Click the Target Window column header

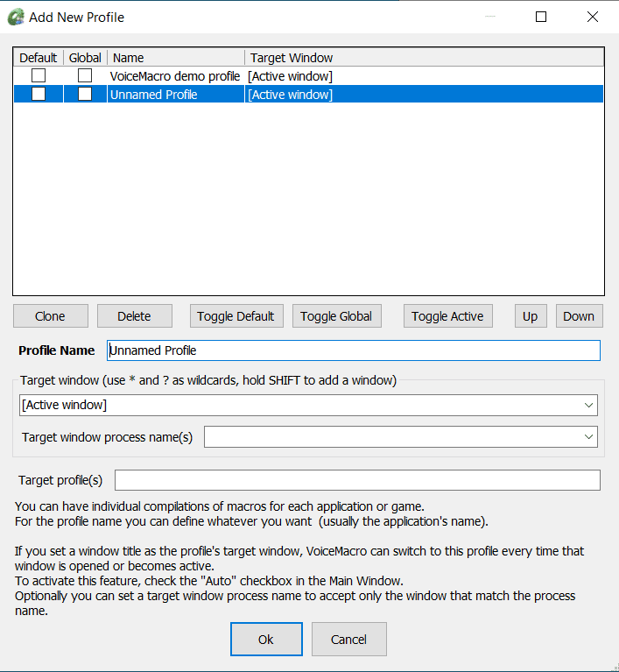pyautogui.click(x=424, y=58)
